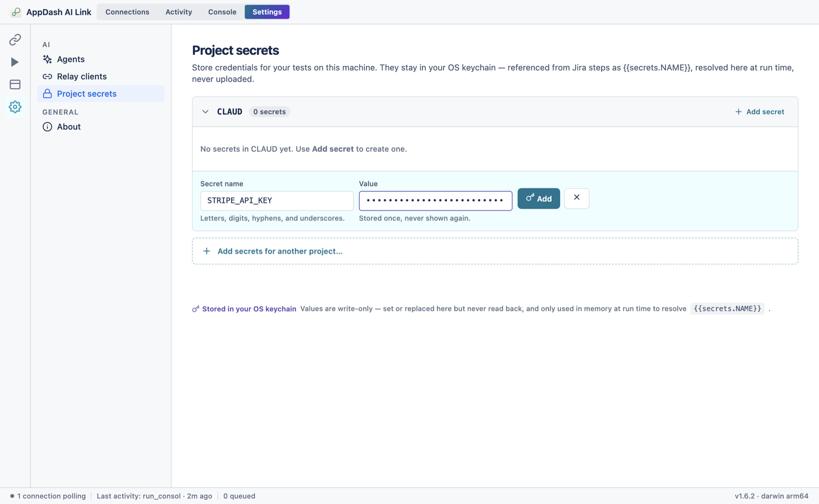Click the 0 secrets badge
Image resolution: width=819 pixels, height=504 pixels.
(269, 112)
